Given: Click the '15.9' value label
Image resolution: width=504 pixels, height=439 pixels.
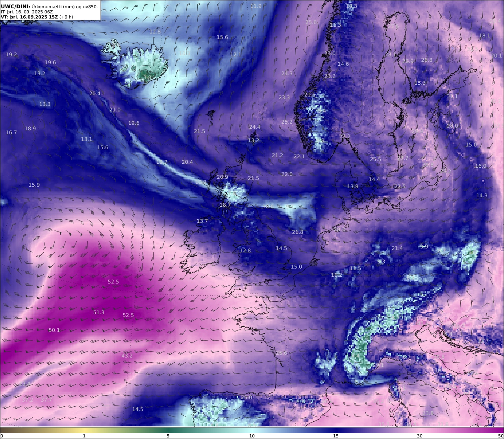Looking at the screenshot, I should click(34, 185).
